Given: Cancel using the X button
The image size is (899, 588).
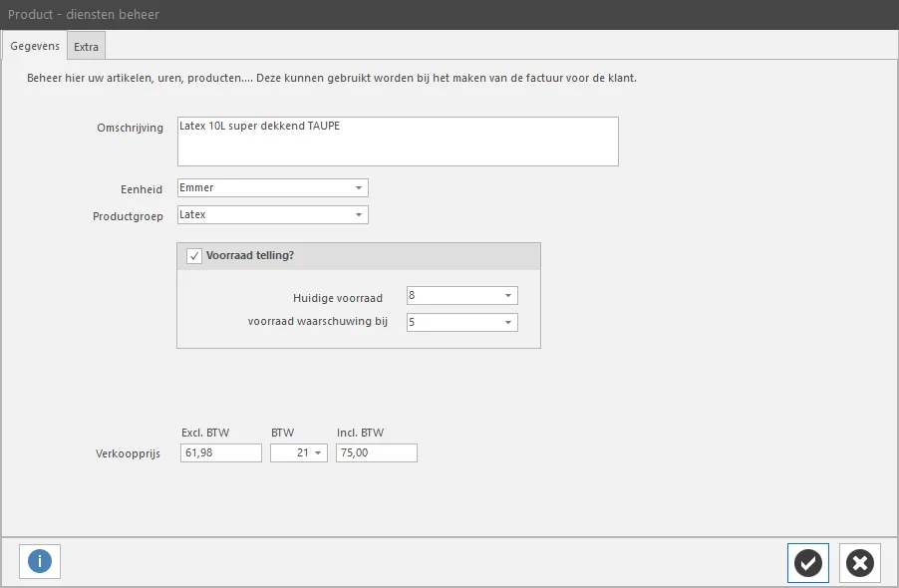Looking at the screenshot, I should pos(859,563).
